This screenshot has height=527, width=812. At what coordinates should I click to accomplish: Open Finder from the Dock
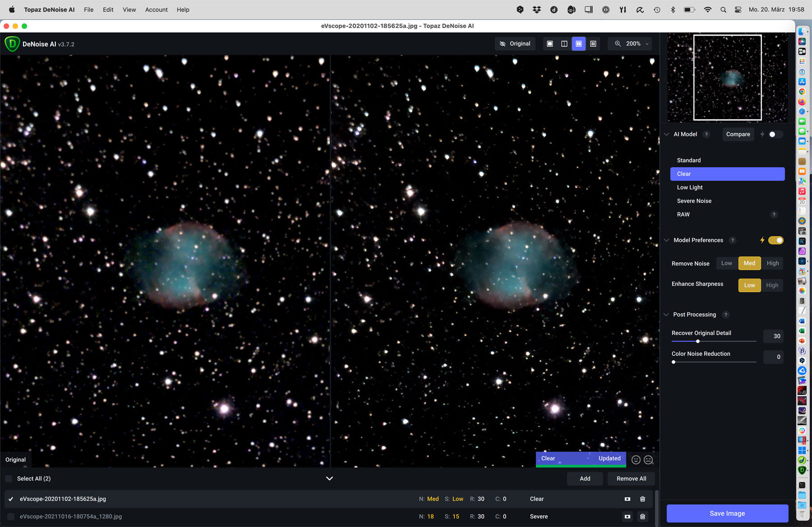pos(802,32)
